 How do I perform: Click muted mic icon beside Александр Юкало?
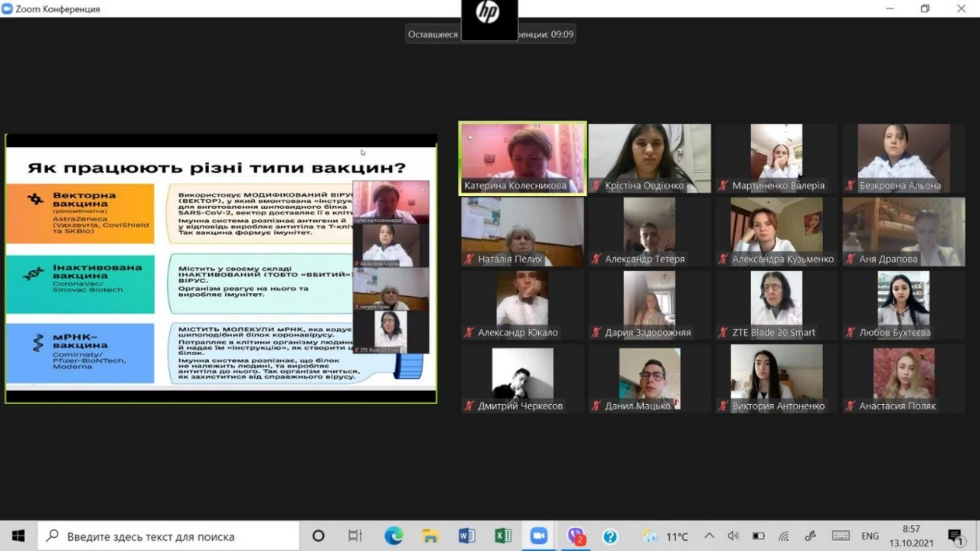pyautogui.click(x=469, y=332)
